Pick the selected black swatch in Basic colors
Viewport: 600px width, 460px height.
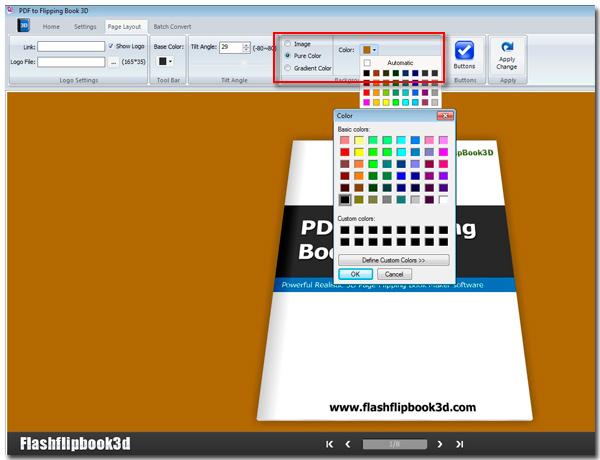pyautogui.click(x=345, y=199)
